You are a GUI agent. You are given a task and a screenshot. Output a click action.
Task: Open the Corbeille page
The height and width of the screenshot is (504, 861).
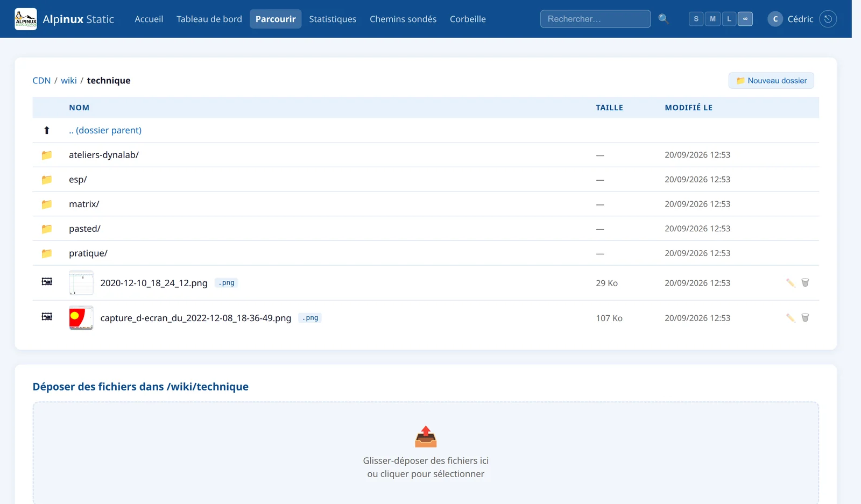click(468, 19)
